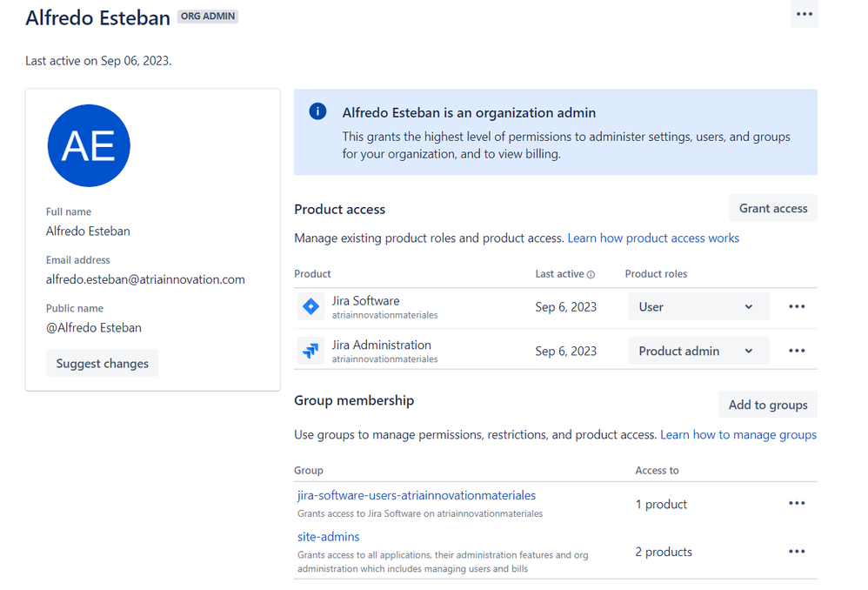This screenshot has height=590, width=868.
Task: Open more actions for the Jira Administration row
Action: point(797,351)
